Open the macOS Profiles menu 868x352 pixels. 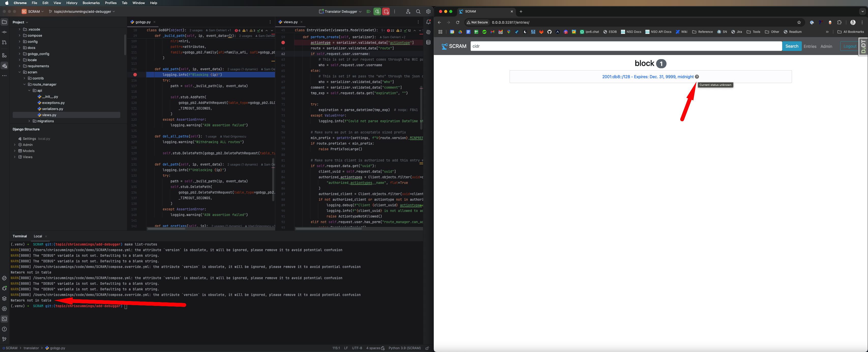[x=110, y=3]
